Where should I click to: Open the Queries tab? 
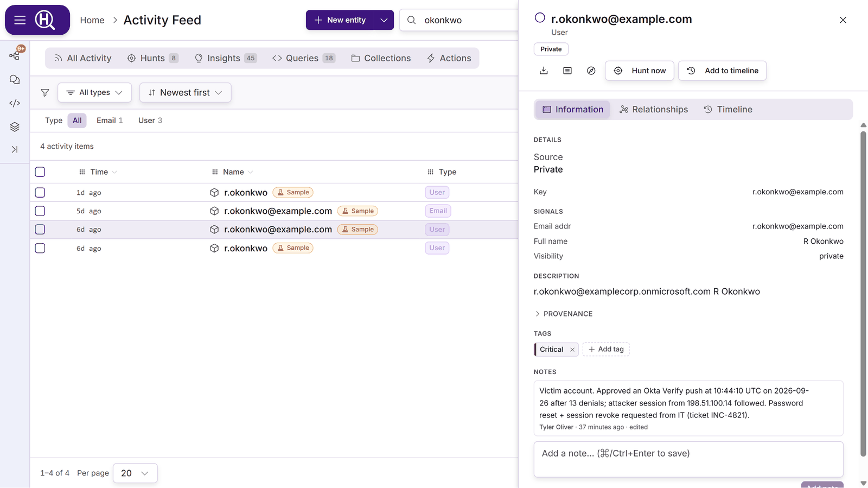(x=304, y=58)
